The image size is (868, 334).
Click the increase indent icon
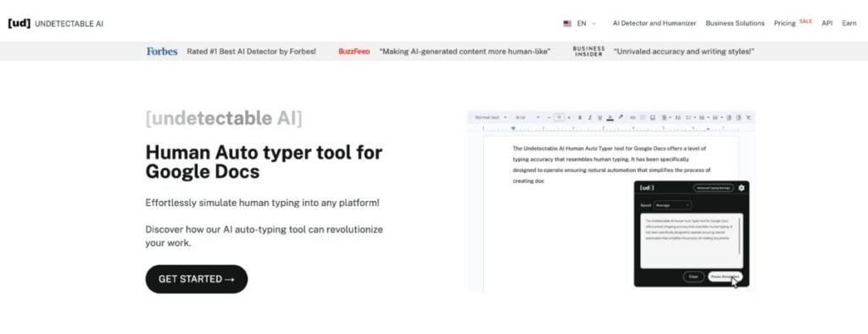click(738, 118)
